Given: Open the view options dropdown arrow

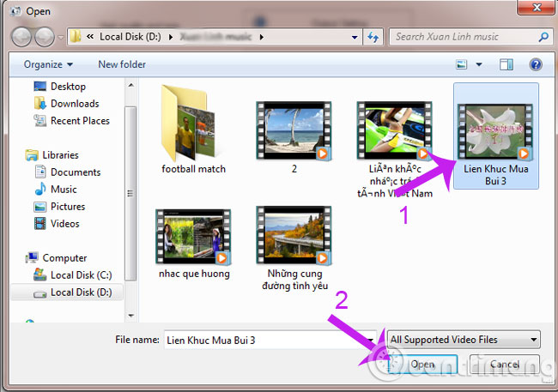Looking at the screenshot, I should click(x=479, y=64).
